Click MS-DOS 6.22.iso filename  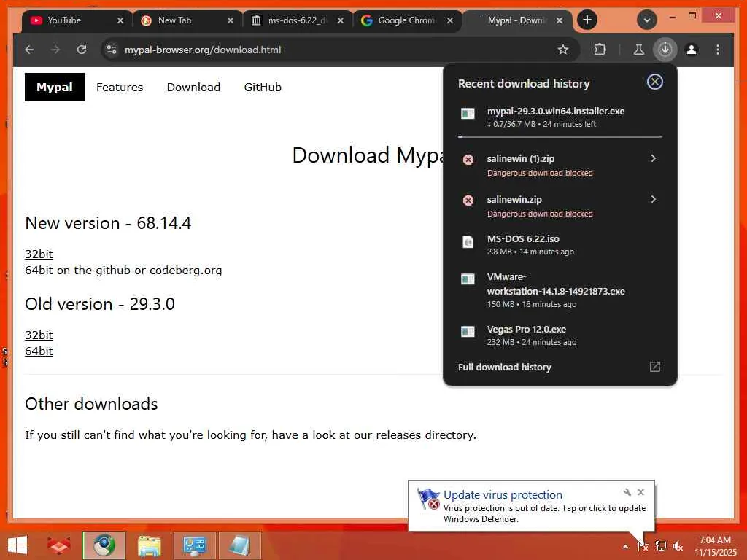[x=523, y=238]
